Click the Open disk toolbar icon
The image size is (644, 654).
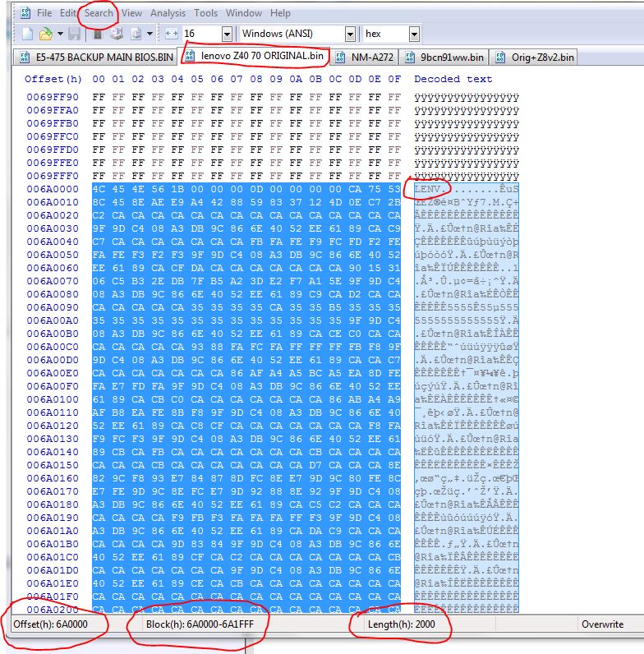(x=117, y=34)
